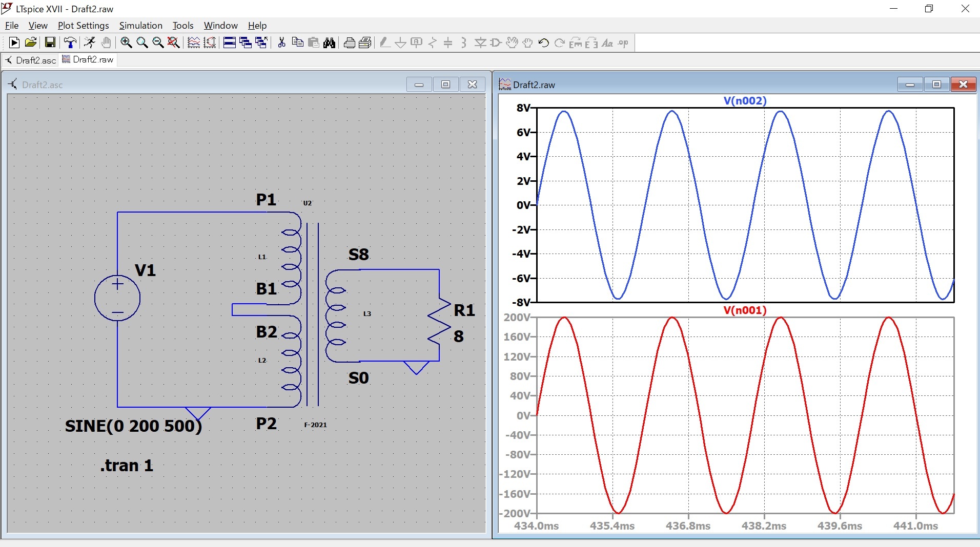Maximize the Draft2.asc schematic window
The height and width of the screenshot is (547, 980).
(445, 85)
